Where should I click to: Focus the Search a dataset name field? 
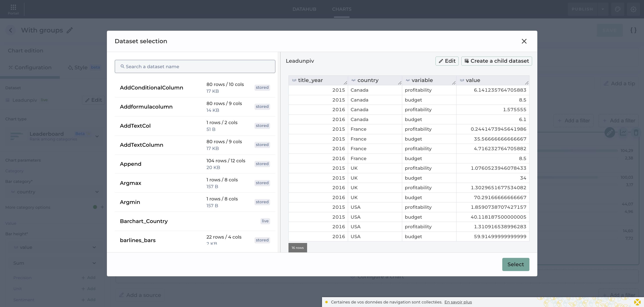point(195,67)
